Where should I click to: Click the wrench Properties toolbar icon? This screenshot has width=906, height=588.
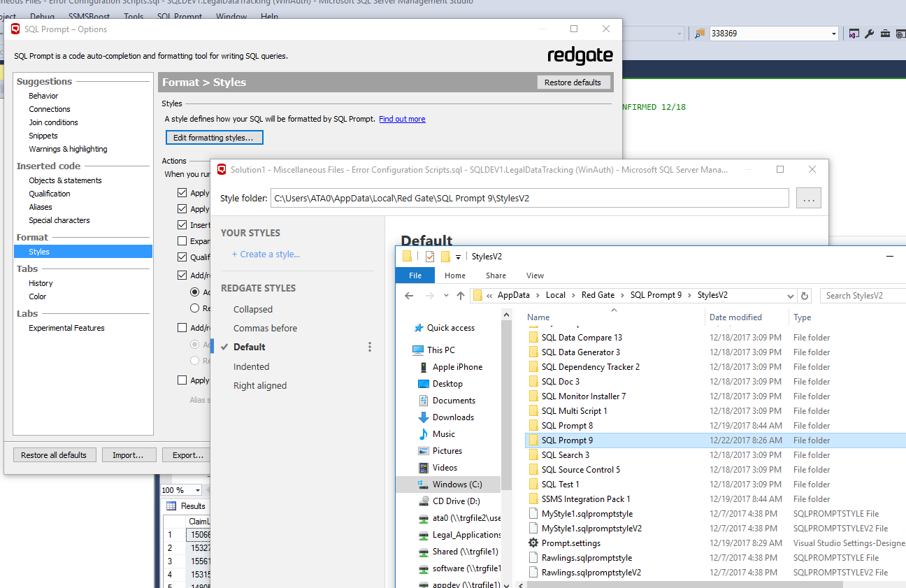coord(870,34)
